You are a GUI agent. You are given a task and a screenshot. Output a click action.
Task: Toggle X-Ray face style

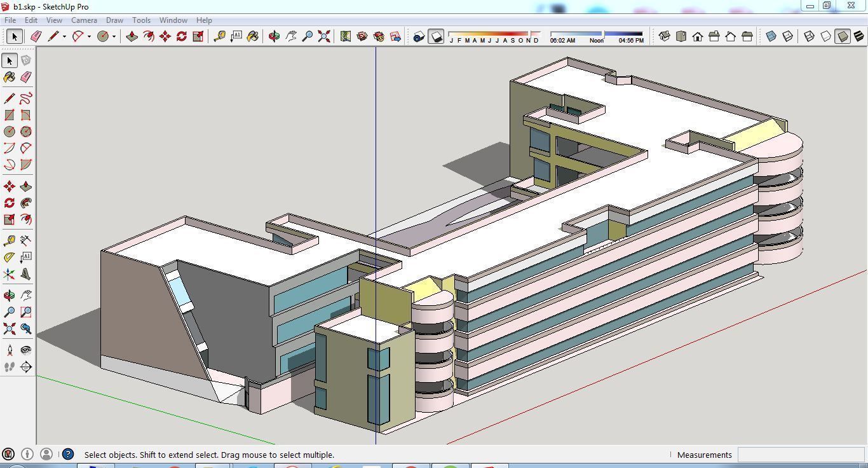point(771,36)
